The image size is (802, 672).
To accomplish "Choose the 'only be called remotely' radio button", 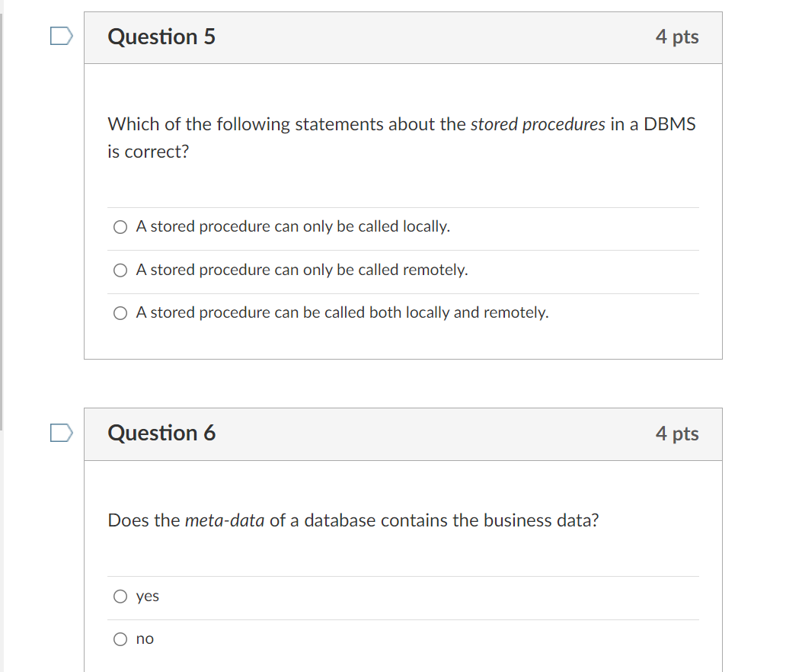I will [x=120, y=270].
